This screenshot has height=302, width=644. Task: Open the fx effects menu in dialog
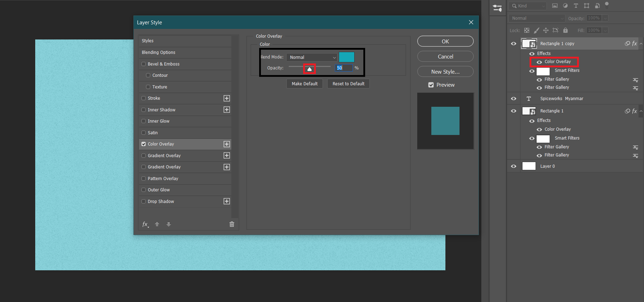coord(145,224)
